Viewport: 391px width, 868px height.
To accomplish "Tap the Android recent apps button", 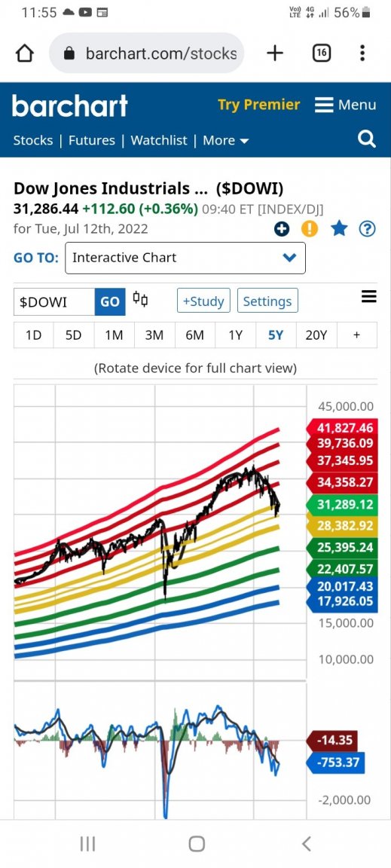I will point(87,844).
